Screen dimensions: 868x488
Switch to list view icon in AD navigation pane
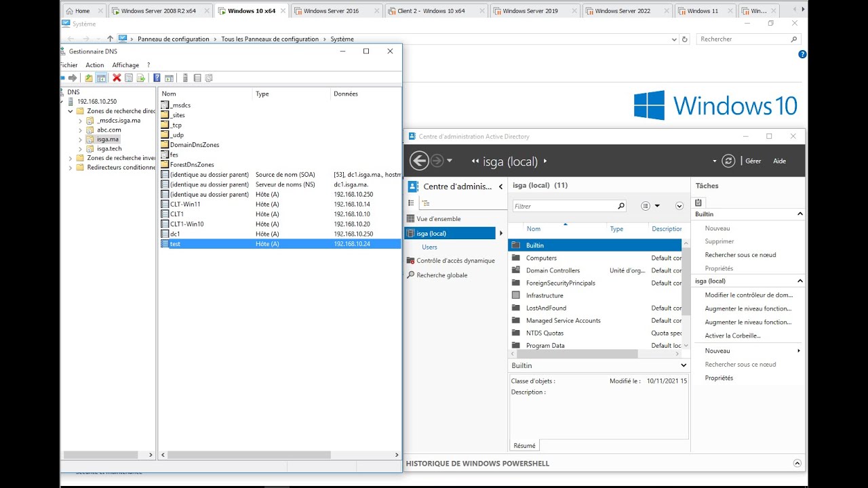click(411, 203)
